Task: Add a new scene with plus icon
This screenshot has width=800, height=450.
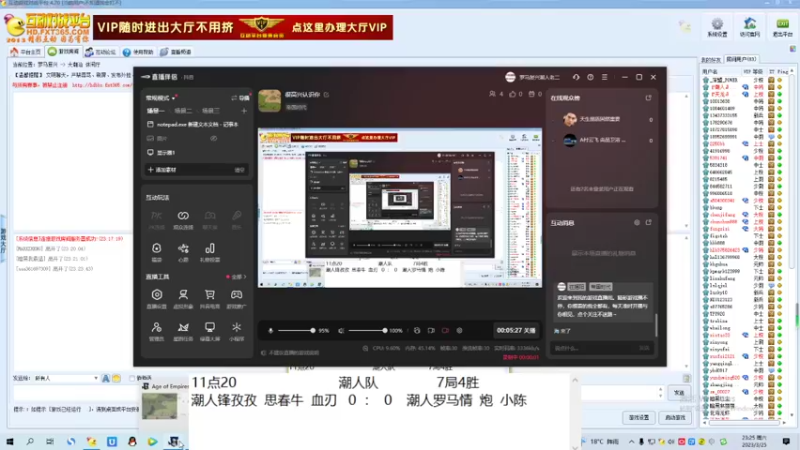Action: coord(244,111)
